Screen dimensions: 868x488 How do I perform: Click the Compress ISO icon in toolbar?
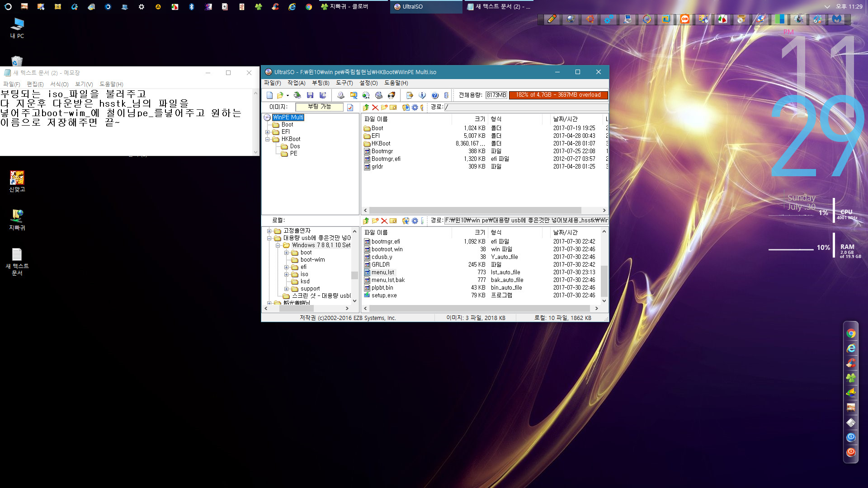pyautogui.click(x=354, y=95)
